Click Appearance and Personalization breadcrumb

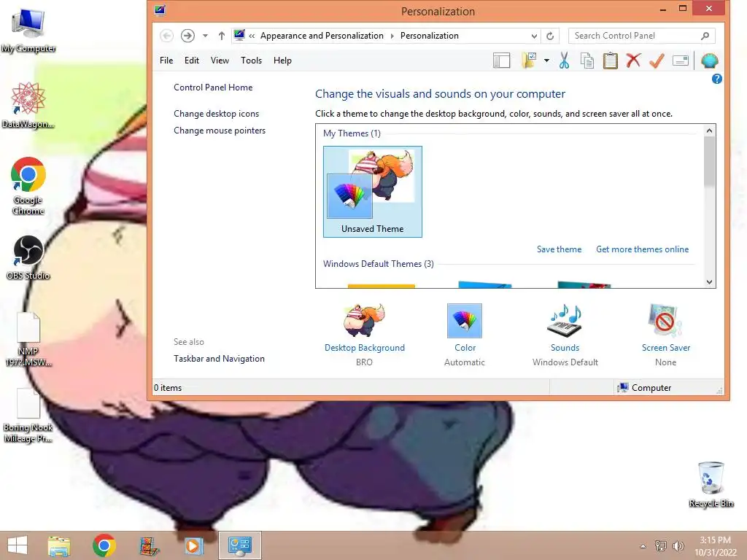point(322,36)
